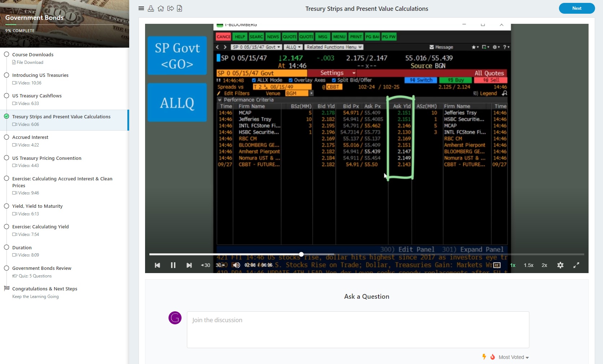Set playback speed to 1.5x

[x=529, y=265]
